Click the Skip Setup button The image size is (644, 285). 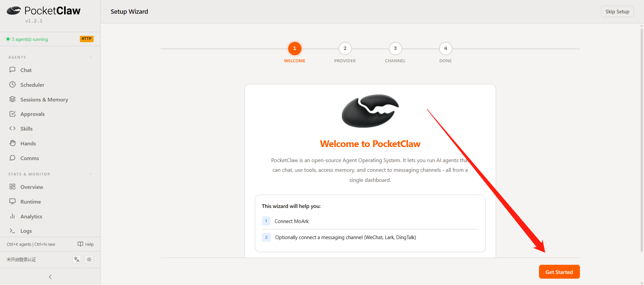617,11
